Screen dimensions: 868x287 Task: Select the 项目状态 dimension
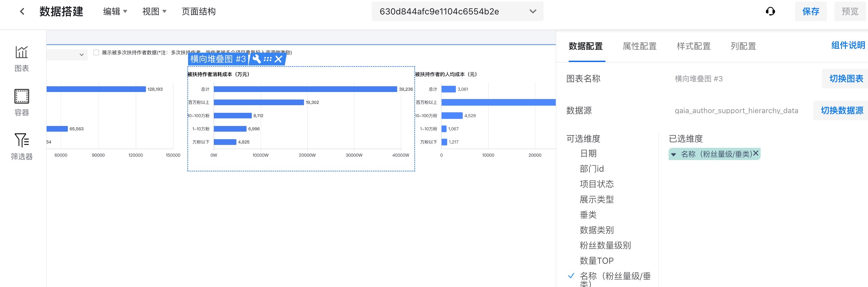click(x=597, y=184)
